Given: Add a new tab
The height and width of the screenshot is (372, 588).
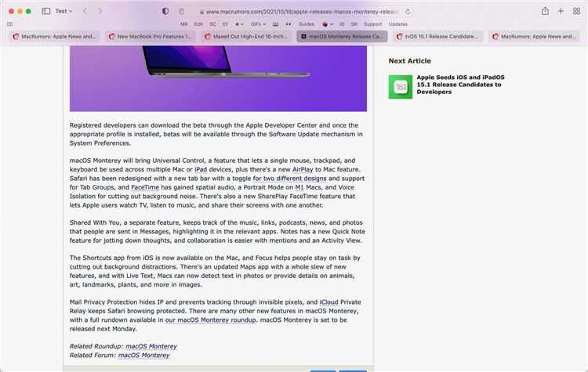Looking at the screenshot, I should tap(561, 11).
